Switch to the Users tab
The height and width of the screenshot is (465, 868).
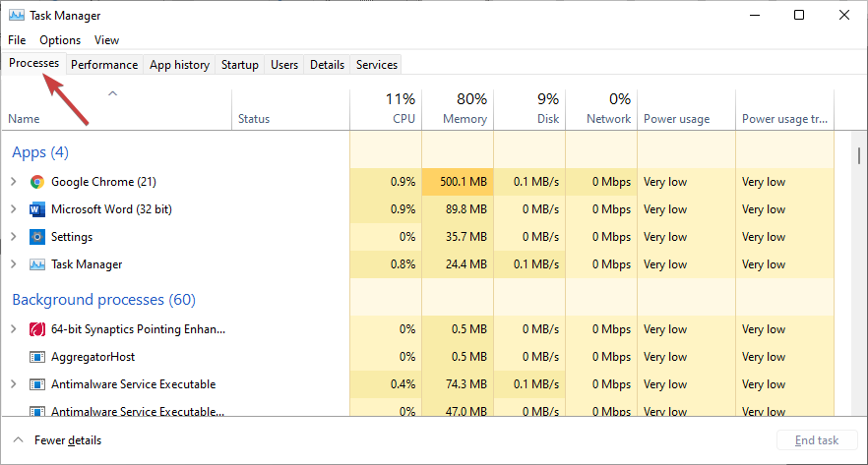(x=284, y=65)
